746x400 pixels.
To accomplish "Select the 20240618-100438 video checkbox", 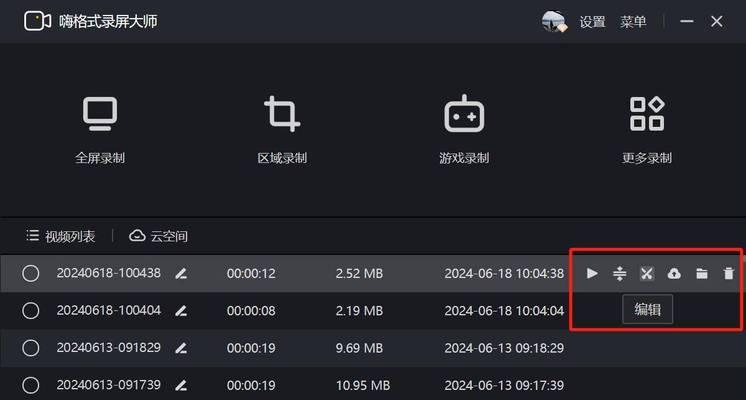I will [x=31, y=273].
